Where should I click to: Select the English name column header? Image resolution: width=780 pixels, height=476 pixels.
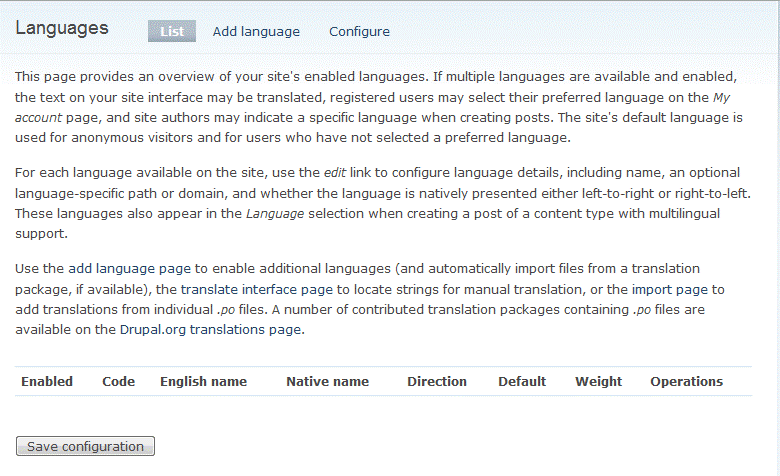[x=203, y=381]
